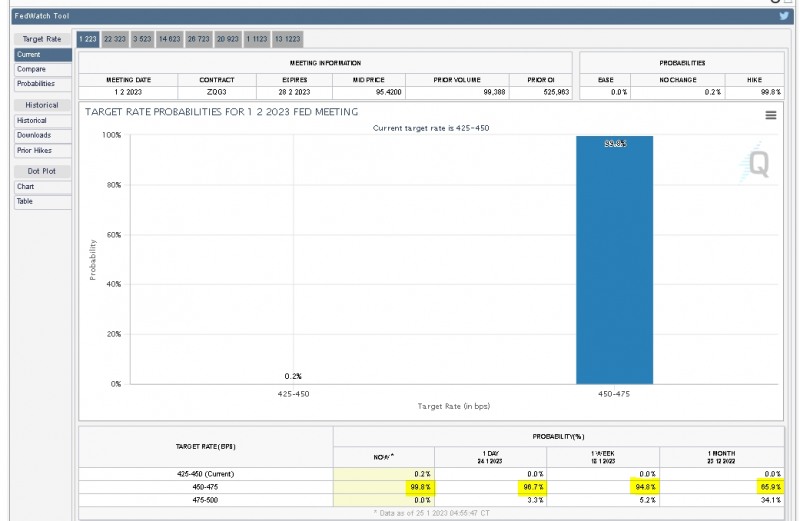The width and height of the screenshot is (800, 521).
Task: Open the Historical link under Historical section
Action: (x=43, y=121)
